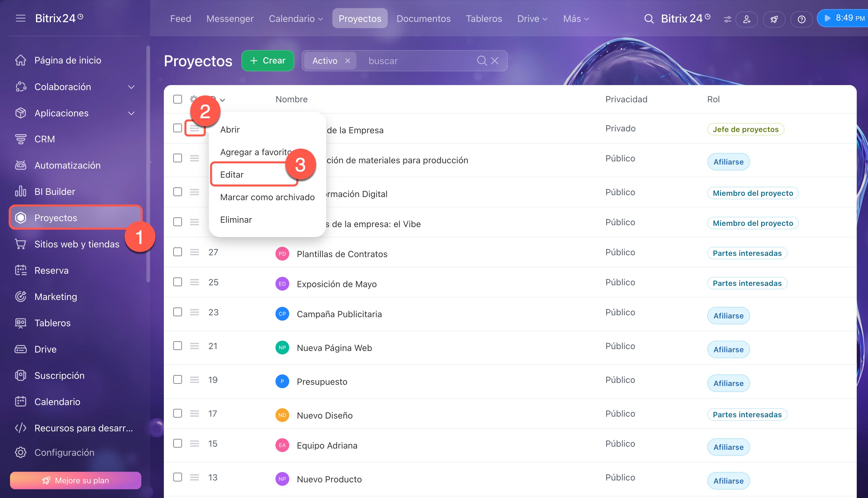Click Afiliarse for Campaña Publicitaria

(x=728, y=316)
